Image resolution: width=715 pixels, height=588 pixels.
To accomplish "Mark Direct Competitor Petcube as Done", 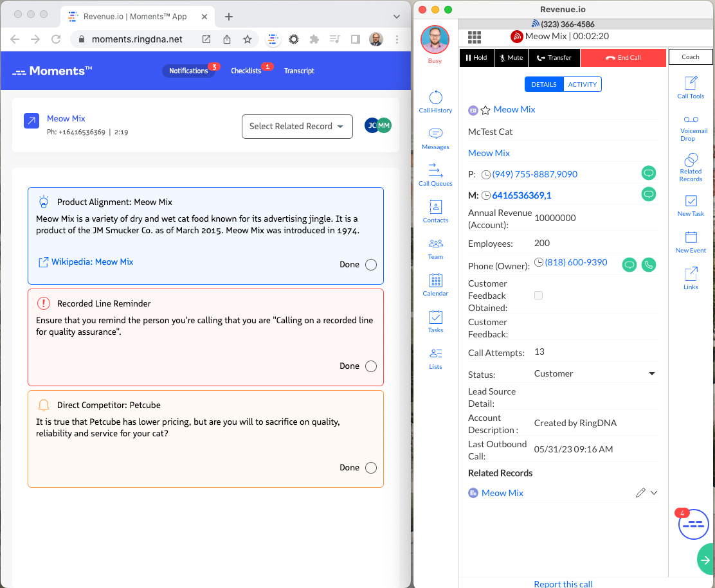I will (371, 468).
